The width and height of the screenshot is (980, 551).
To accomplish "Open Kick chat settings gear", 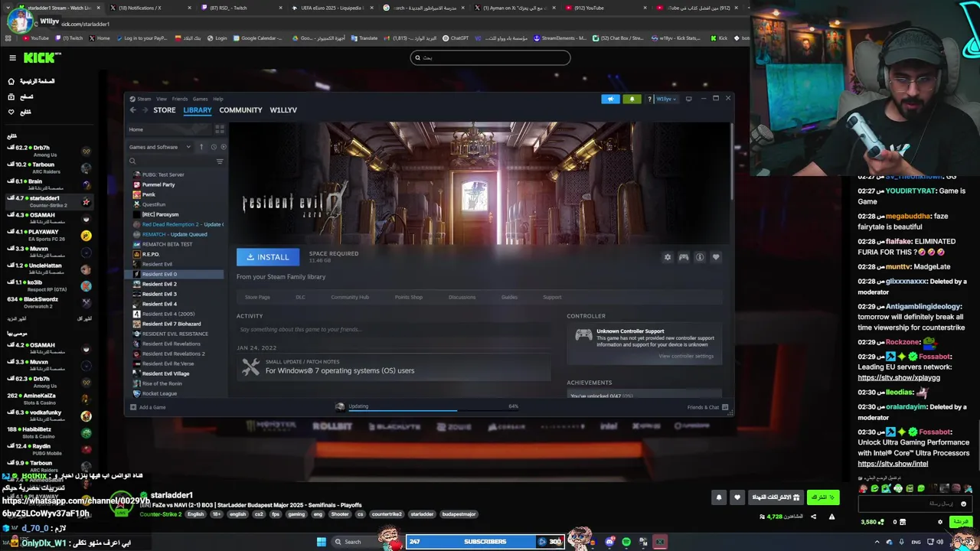I will [940, 522].
